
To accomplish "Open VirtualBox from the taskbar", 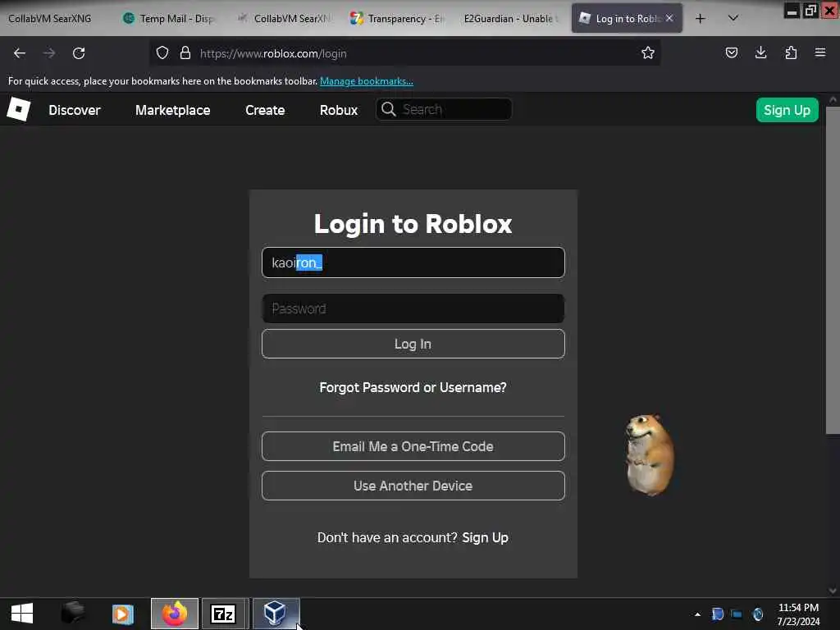I will (x=276, y=614).
